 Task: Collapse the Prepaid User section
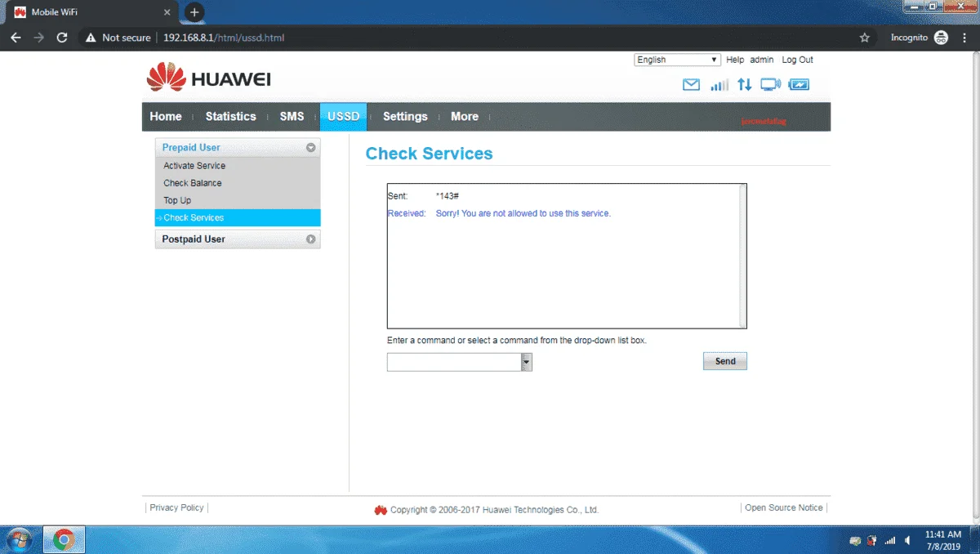[x=310, y=148]
